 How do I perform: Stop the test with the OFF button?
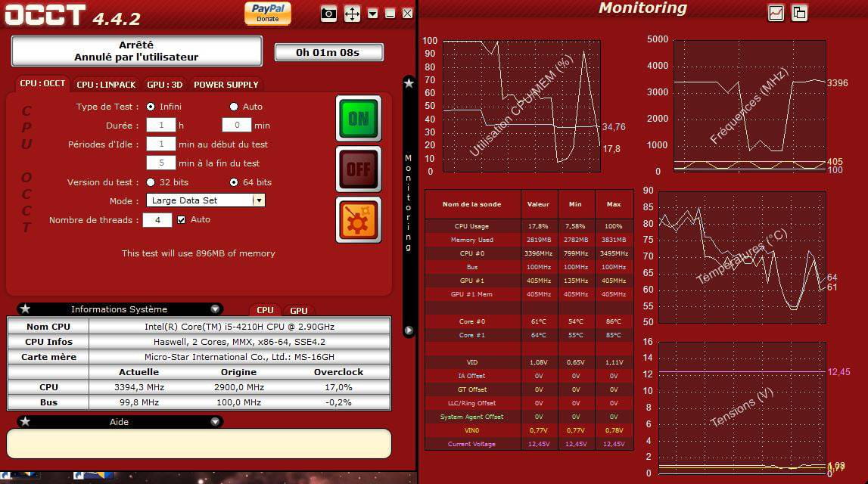(359, 169)
